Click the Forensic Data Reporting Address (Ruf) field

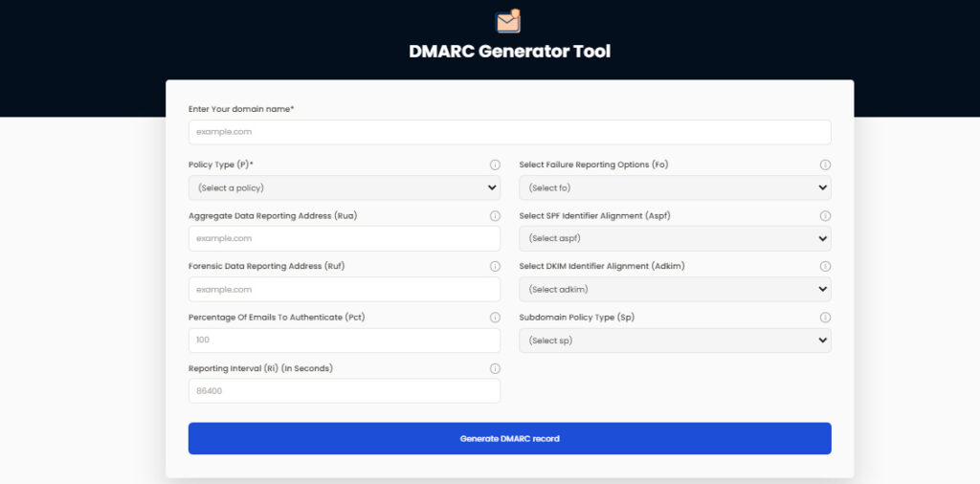[345, 290]
